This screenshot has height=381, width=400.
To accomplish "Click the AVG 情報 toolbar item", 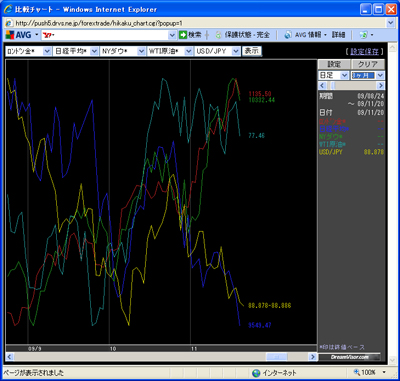I will [x=308, y=35].
